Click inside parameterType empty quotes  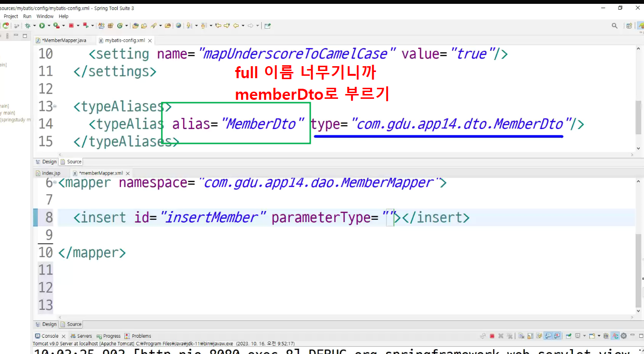point(389,218)
